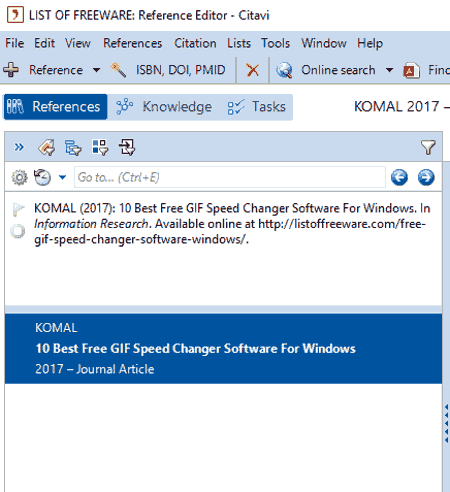Open Online search globe icon
The image size is (450, 492).
click(284, 70)
